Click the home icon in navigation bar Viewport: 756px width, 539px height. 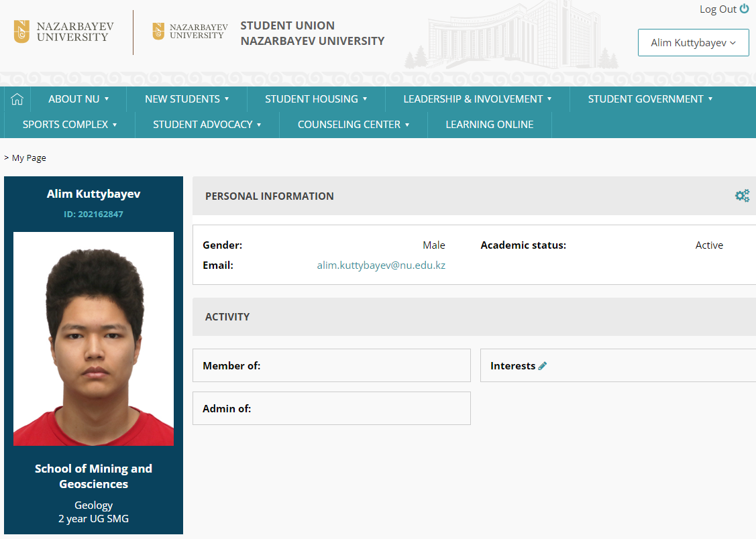click(17, 99)
